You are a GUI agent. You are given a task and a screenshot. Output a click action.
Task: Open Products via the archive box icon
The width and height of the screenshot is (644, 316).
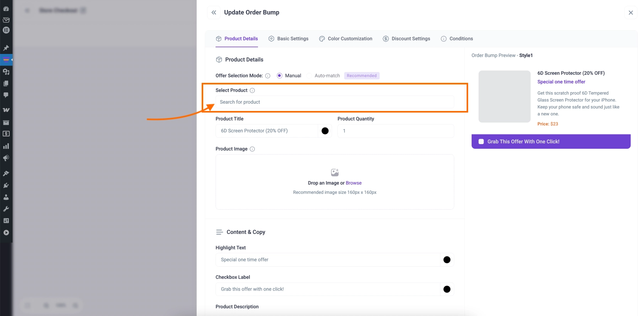(x=6, y=123)
